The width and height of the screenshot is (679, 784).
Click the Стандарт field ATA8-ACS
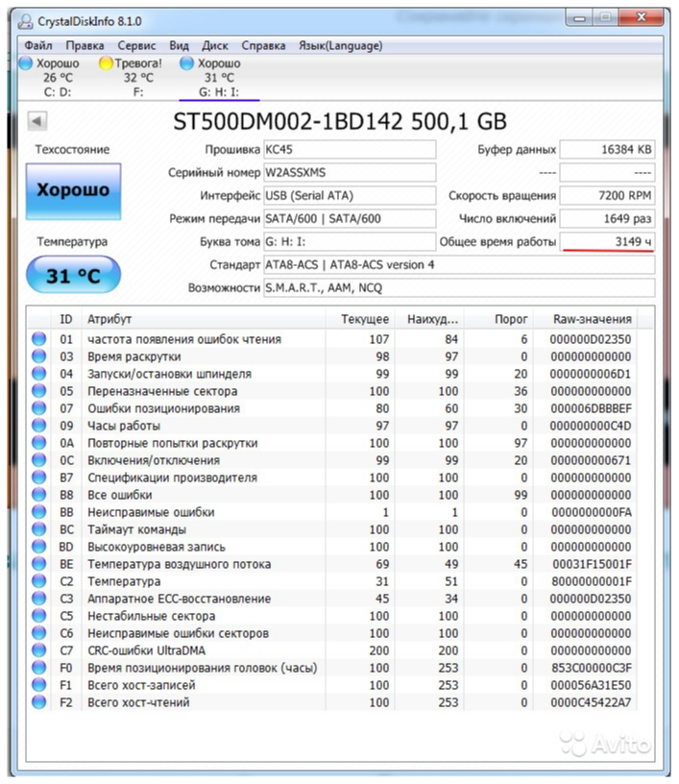click(459, 264)
